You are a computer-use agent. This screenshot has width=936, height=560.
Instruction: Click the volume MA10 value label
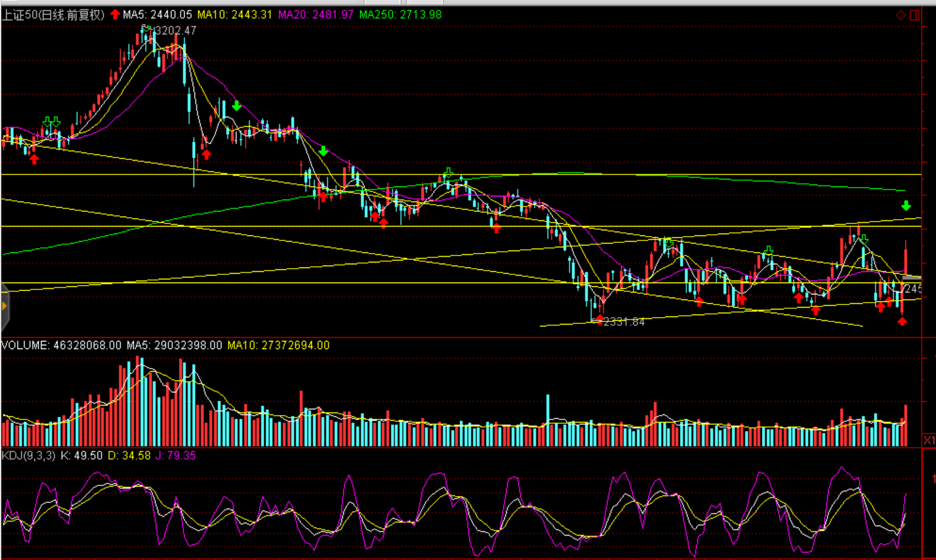(x=278, y=345)
